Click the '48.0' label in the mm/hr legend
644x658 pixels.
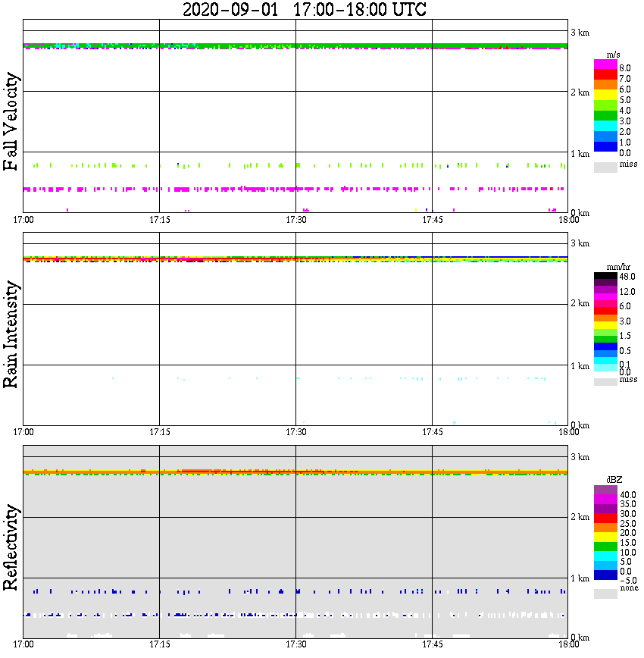[627, 277]
